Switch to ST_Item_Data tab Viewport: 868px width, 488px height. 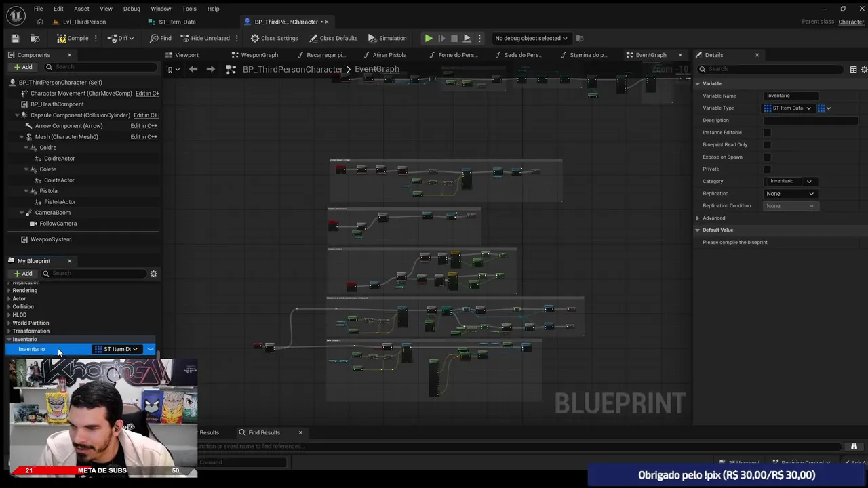pyautogui.click(x=177, y=22)
